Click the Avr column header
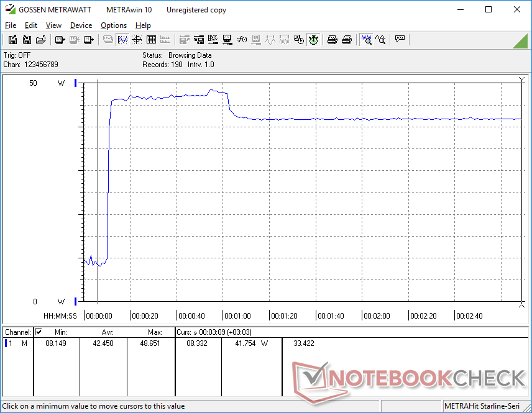Screen dimensions: 532x413 108,332
